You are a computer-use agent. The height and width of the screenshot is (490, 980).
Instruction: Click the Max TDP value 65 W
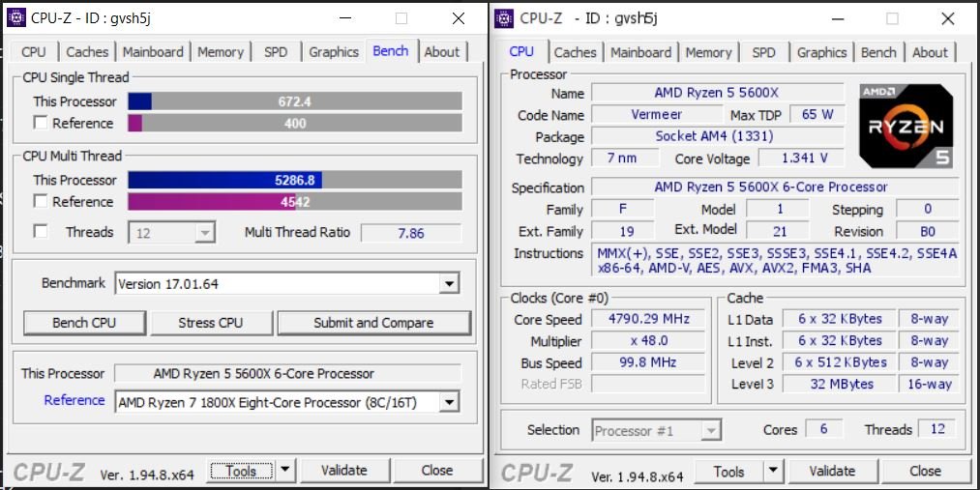817,114
